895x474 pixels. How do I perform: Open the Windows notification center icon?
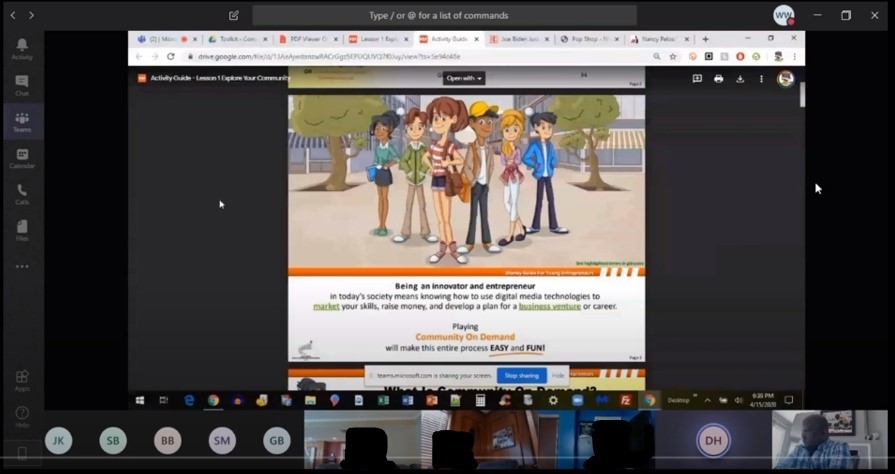(x=789, y=400)
